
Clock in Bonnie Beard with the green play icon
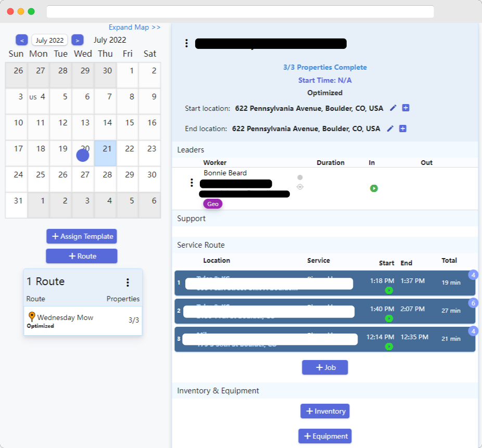pos(374,188)
